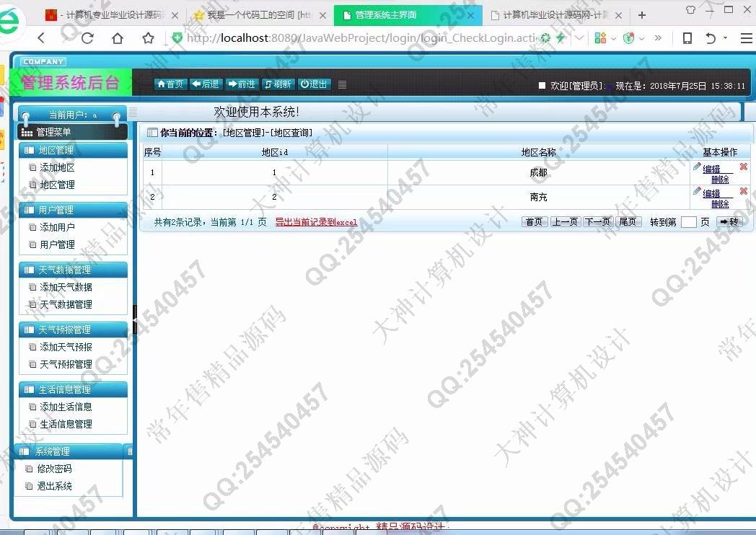The width and height of the screenshot is (756, 535).
Task: Open browser hamburger menu icon
Action: (x=747, y=38)
